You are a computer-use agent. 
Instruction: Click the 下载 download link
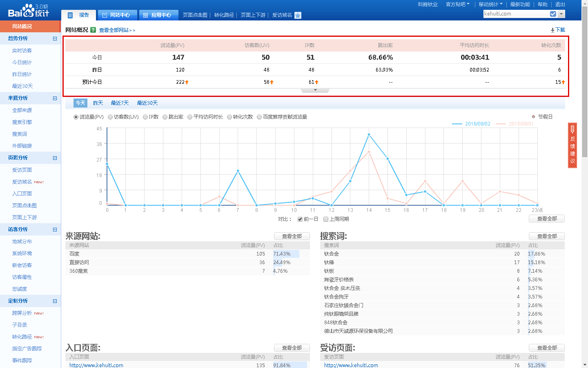click(558, 30)
